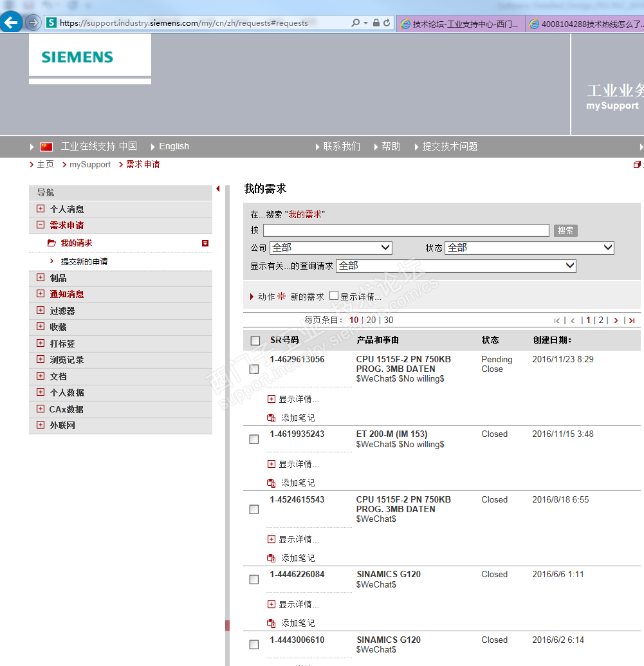644x666 pixels.
Task: Click the lock security icon in address bar
Action: [376, 23]
